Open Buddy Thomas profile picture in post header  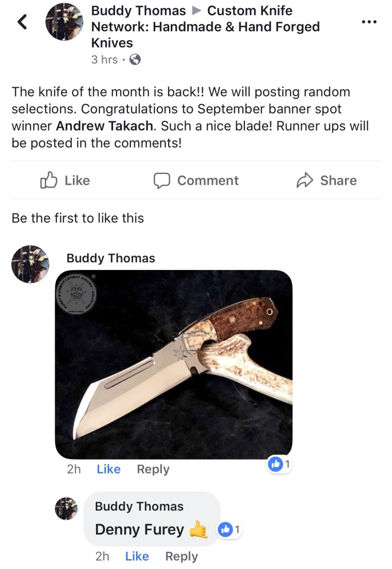coord(64,22)
